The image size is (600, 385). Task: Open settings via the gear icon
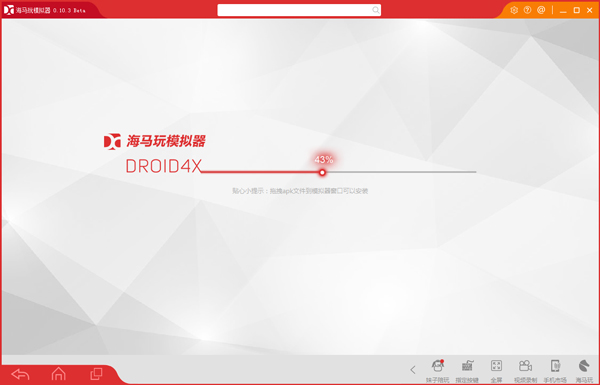[514, 10]
